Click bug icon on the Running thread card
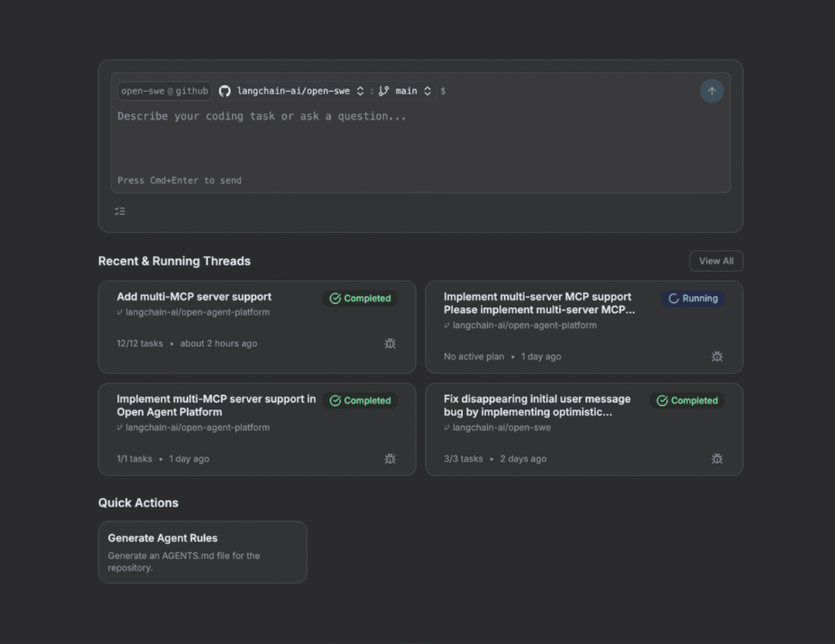The height and width of the screenshot is (644, 835). (x=717, y=356)
